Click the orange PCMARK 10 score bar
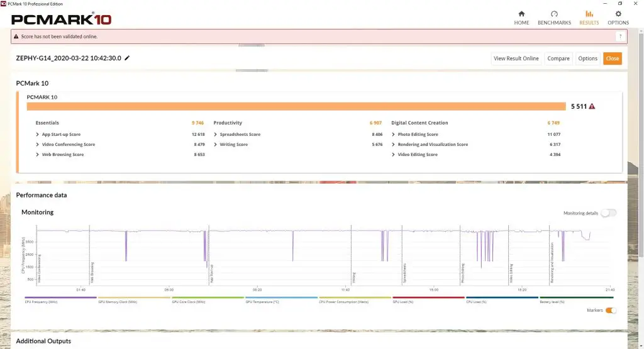 click(x=296, y=106)
